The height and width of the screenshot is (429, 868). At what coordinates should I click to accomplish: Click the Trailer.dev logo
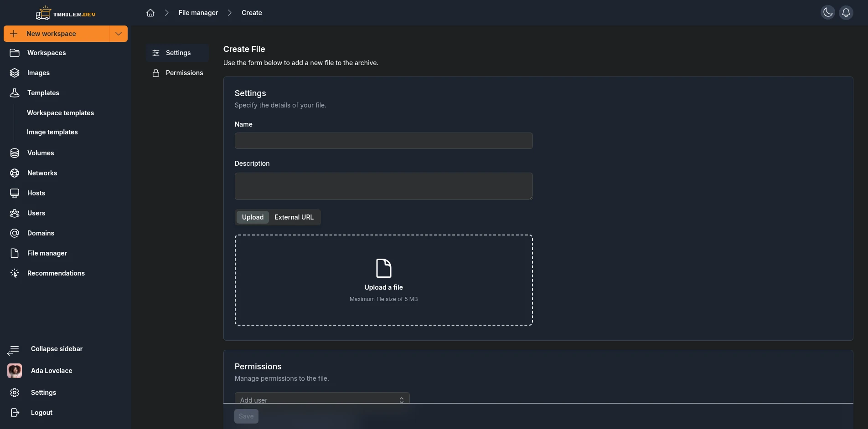tap(66, 13)
